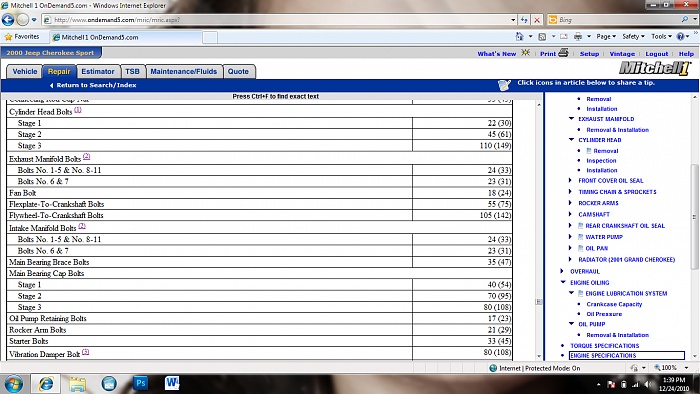
Task: Click document icon beside OIL PAN
Action: coord(581,248)
